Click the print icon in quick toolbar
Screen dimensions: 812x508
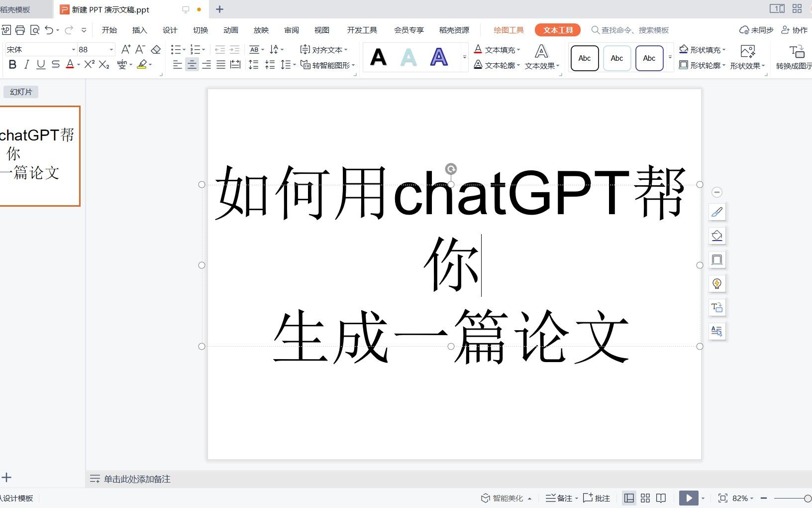pos(20,30)
